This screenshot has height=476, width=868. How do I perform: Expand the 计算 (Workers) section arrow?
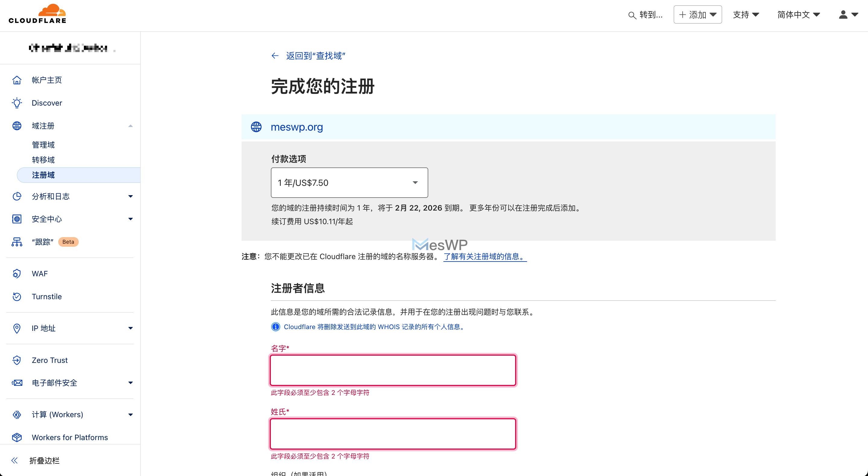(x=130, y=415)
